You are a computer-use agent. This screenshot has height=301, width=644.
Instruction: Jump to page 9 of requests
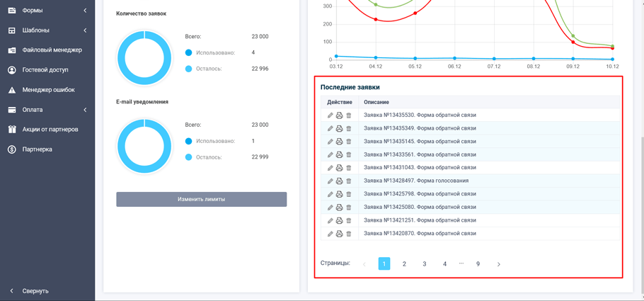coord(478,264)
